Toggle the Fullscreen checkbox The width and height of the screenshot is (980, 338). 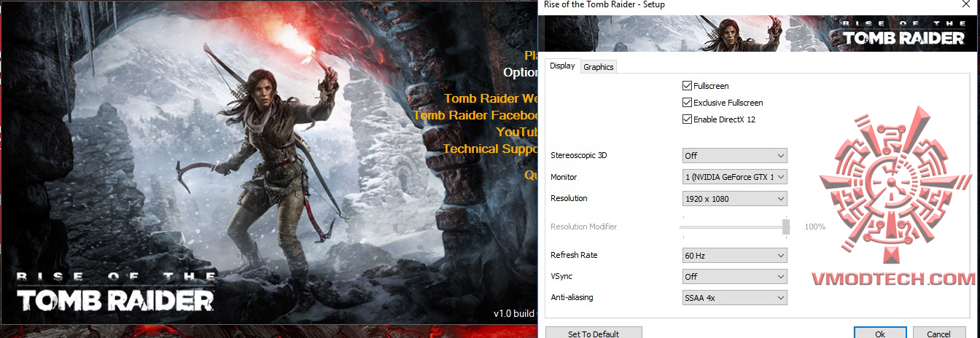(x=687, y=86)
